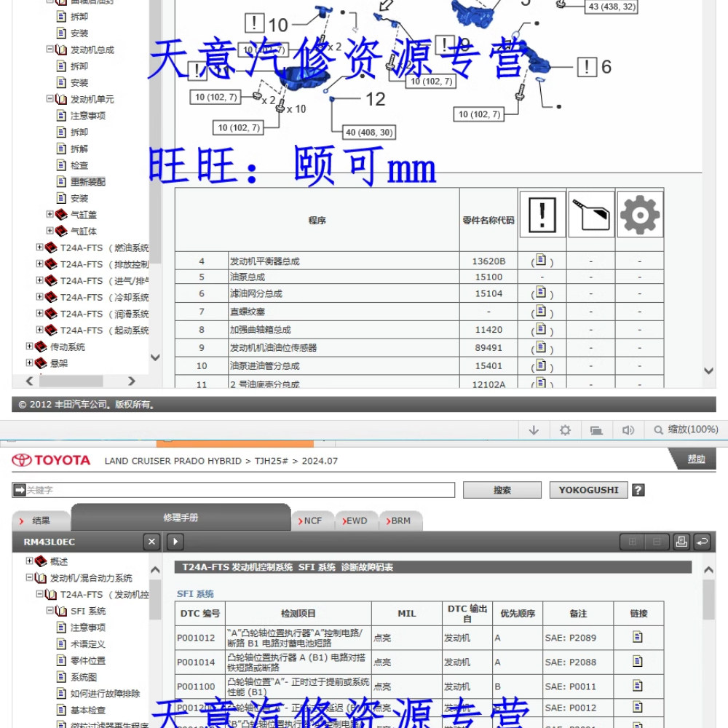Screen dimensions: 728x728
Task: Open document icon for 发动机机油油位传感器 row
Action: tap(541, 347)
